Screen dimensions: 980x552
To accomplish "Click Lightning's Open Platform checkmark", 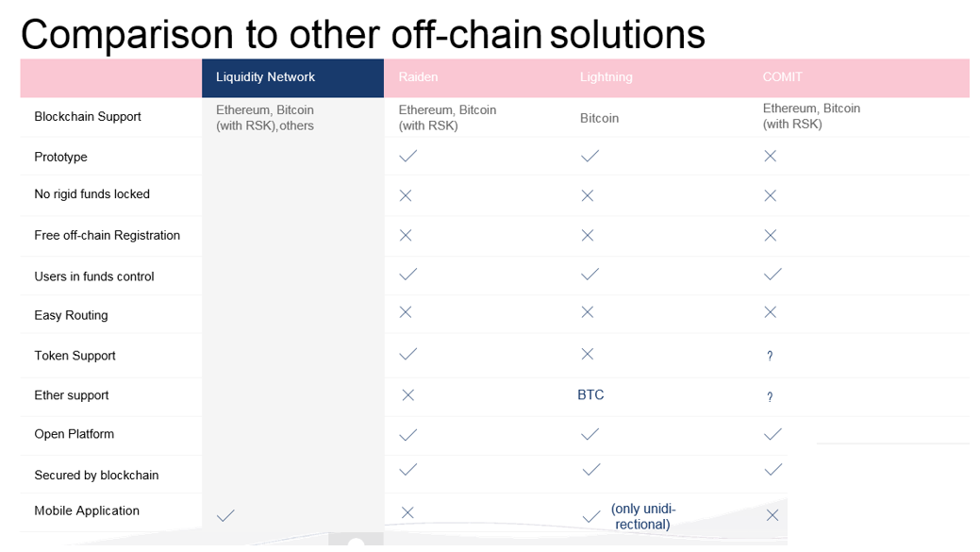I will point(590,434).
